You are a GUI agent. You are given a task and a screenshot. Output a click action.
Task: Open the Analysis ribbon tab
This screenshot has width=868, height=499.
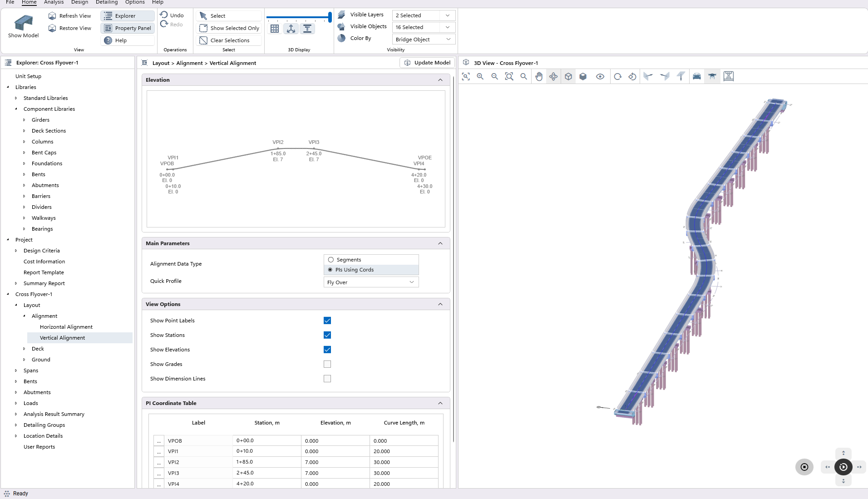click(54, 3)
